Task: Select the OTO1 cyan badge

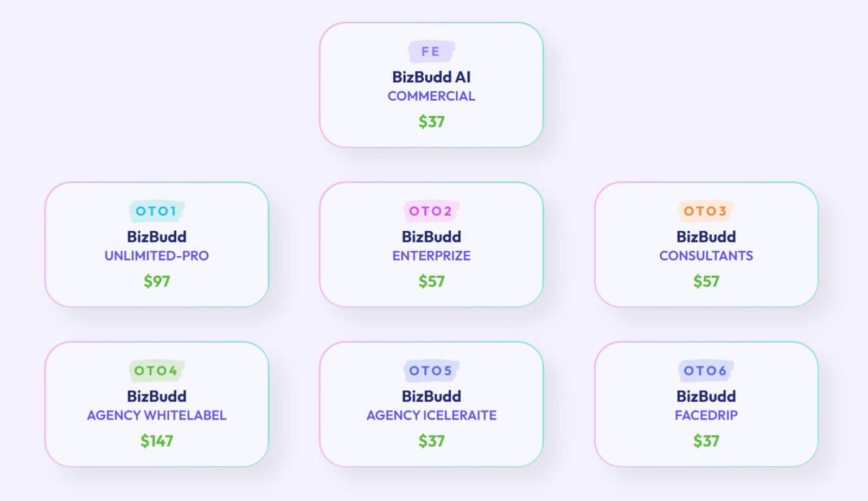Action: coord(157,211)
